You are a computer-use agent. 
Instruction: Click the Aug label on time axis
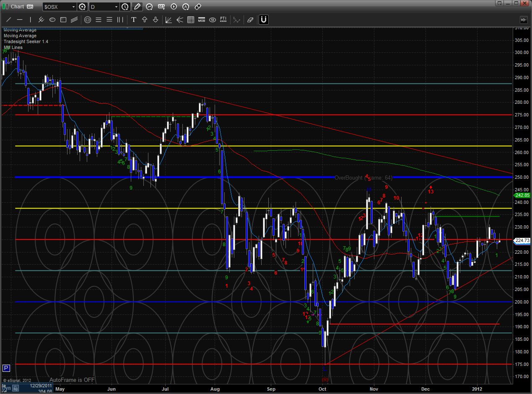(x=215, y=389)
